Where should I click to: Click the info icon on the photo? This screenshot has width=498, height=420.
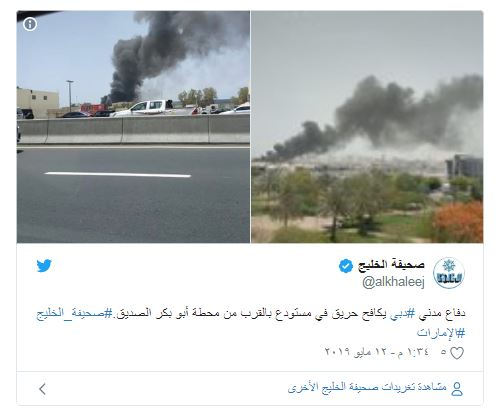(x=30, y=24)
